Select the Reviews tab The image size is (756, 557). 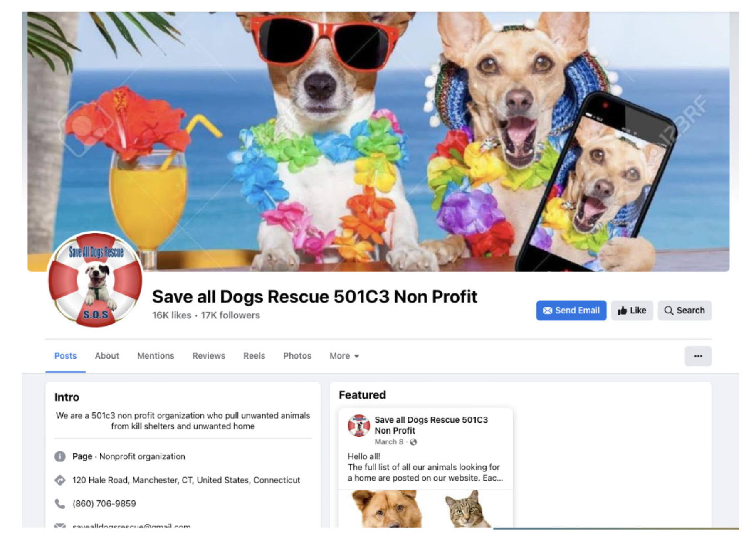209,356
